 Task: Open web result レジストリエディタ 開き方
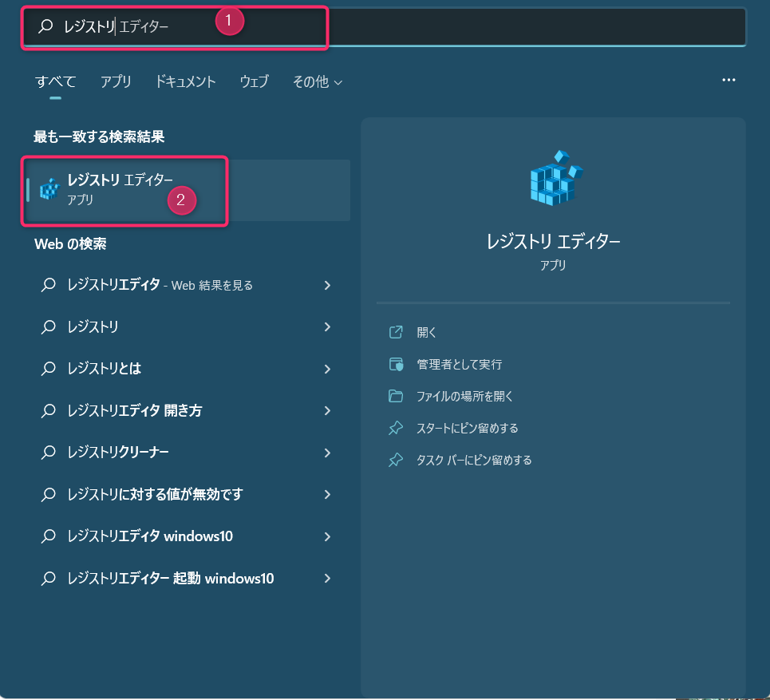(x=135, y=411)
